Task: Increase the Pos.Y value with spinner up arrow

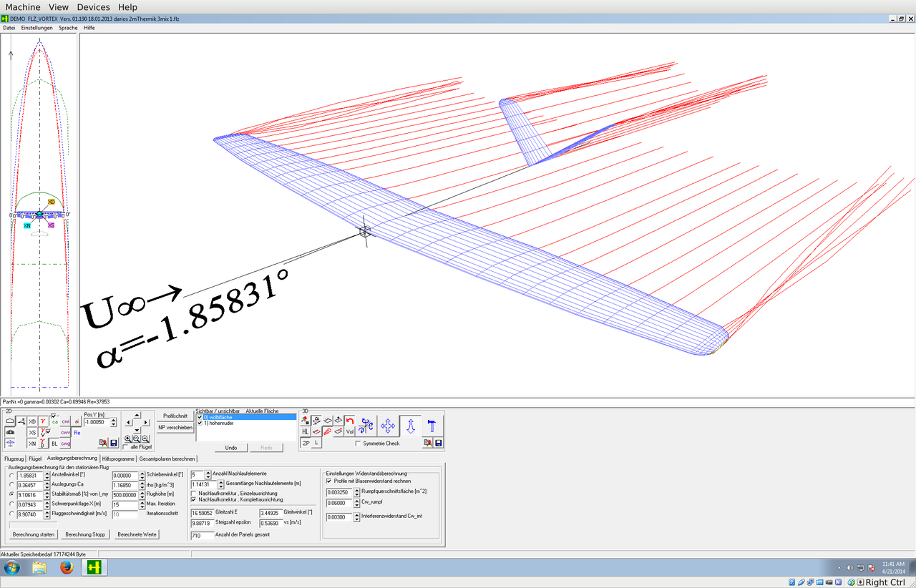Action: pyautogui.click(x=113, y=420)
